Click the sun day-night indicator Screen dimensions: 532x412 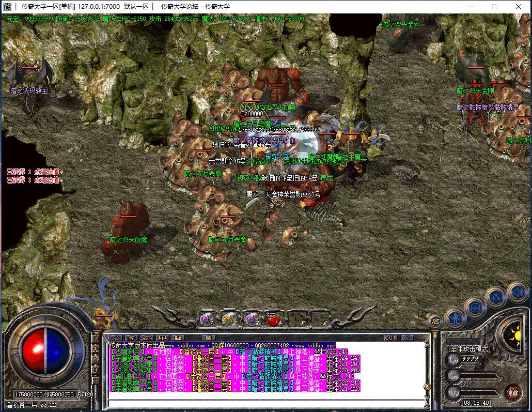(513, 336)
